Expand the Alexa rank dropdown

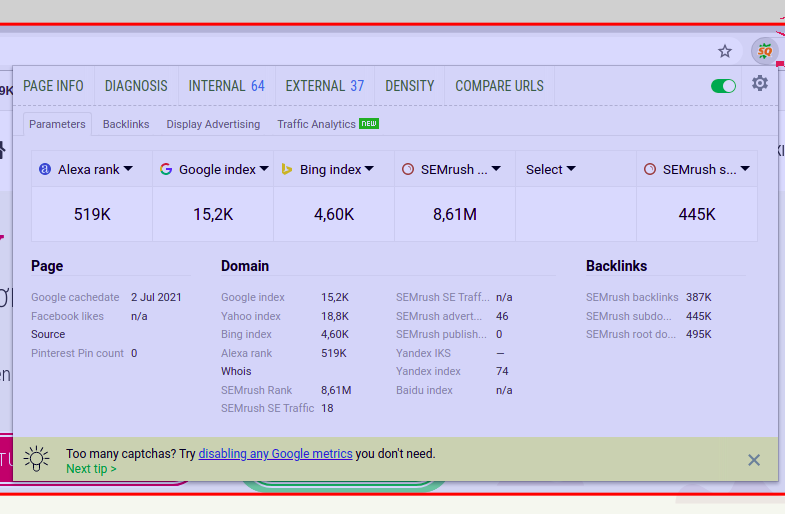click(128, 169)
